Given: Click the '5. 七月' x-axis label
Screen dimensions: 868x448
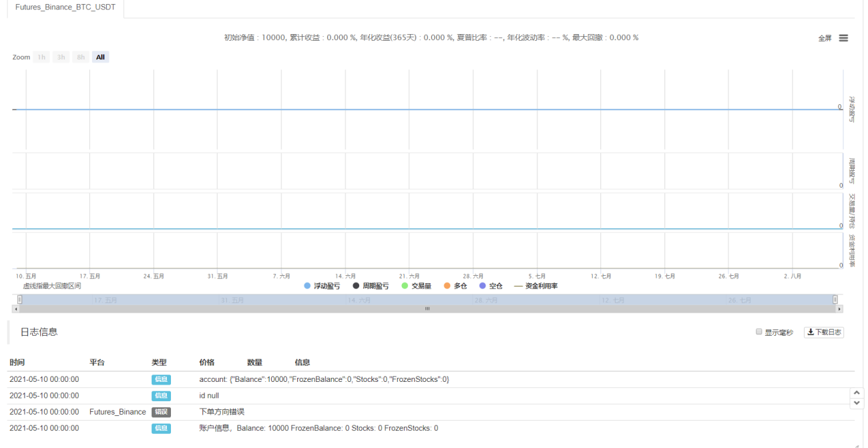Looking at the screenshot, I should coord(537,276).
